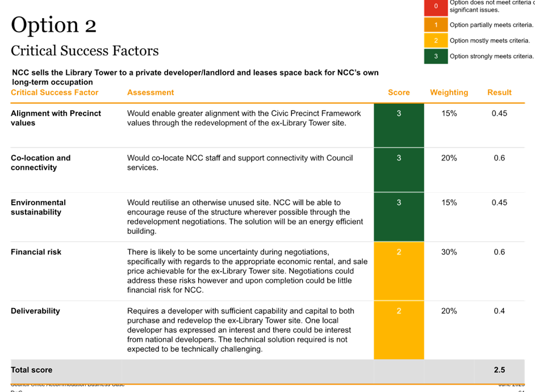Image resolution: width=535 pixels, height=392 pixels.
Task: Click the assessment text about Civic Precinct Framework
Action: click(244, 118)
